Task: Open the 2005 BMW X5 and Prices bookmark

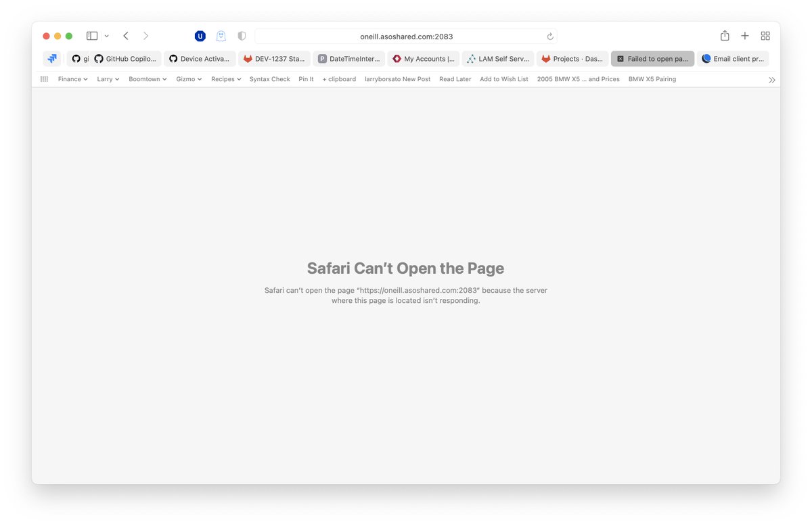Action: [578, 79]
